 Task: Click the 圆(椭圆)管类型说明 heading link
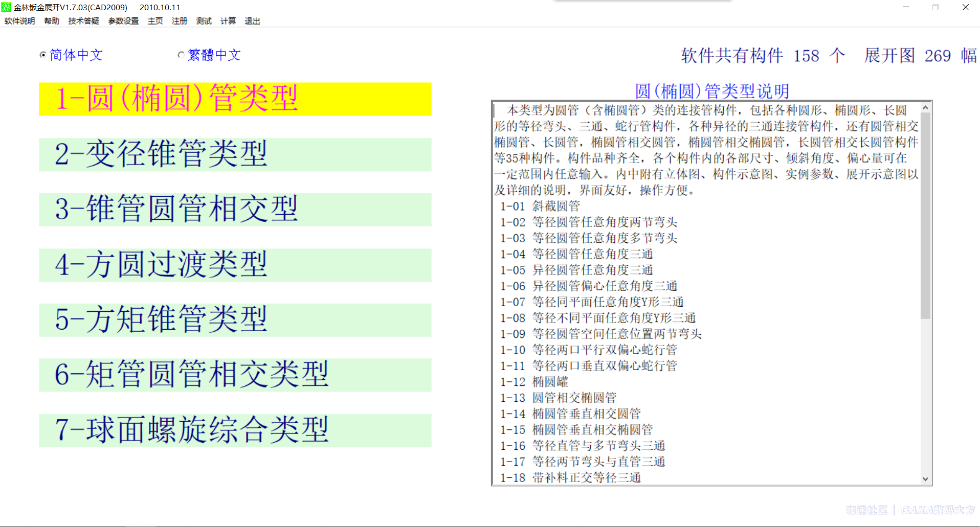tap(711, 90)
